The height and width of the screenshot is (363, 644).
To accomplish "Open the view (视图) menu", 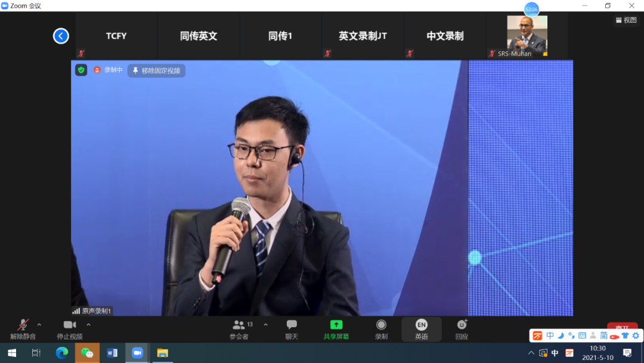I will click(x=626, y=20).
